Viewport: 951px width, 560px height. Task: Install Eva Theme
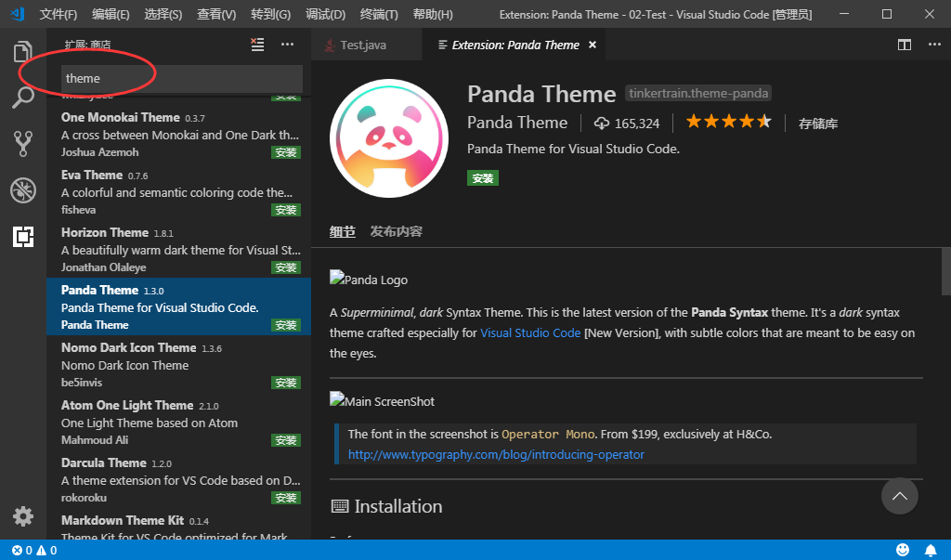(286, 210)
